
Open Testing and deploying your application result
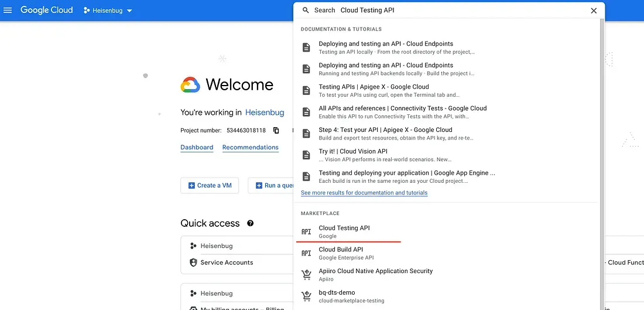[x=446, y=177]
